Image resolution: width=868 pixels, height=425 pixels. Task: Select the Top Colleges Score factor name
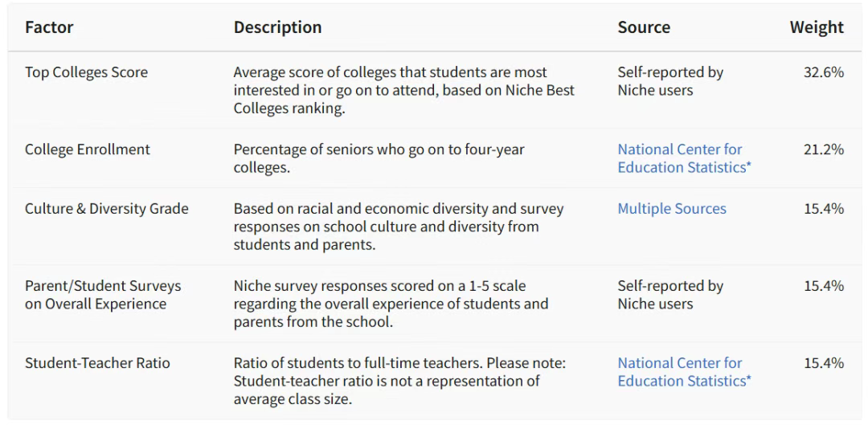(87, 72)
